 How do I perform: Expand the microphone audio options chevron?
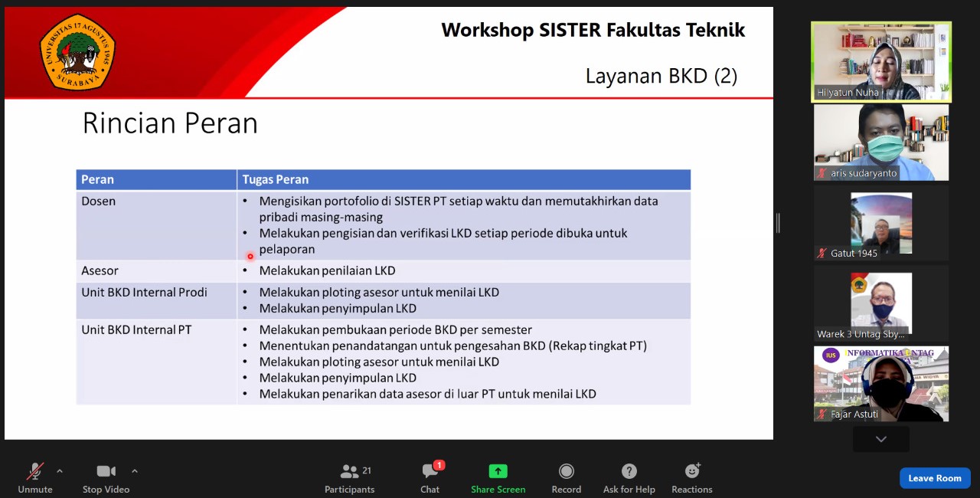click(60, 470)
